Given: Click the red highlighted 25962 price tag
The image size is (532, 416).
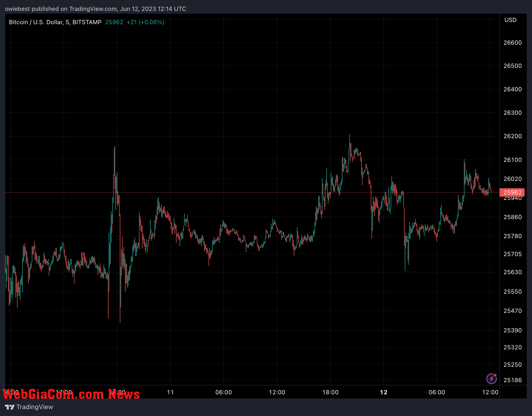Looking at the screenshot, I should [512, 192].
